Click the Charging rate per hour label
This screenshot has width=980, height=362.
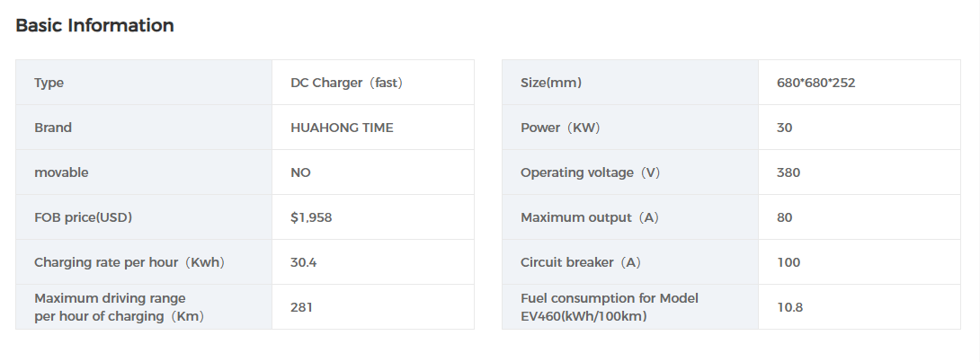coord(129,262)
